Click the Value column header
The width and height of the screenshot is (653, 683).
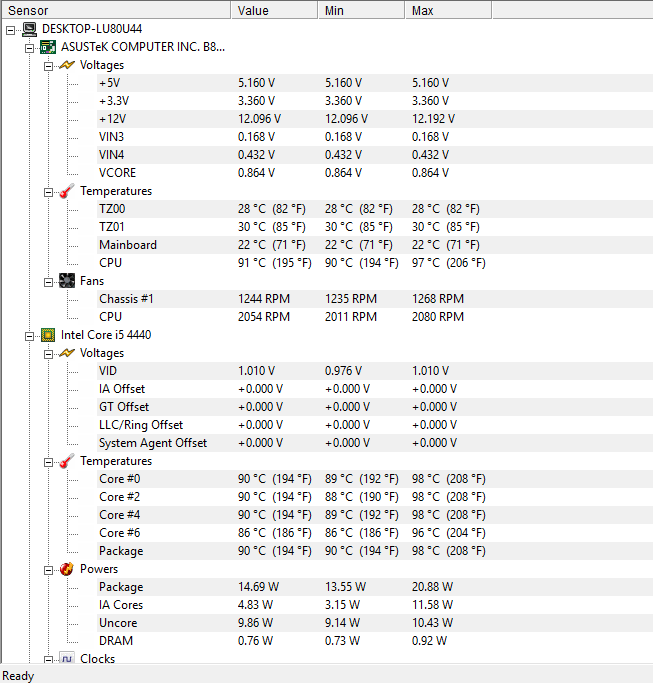274,10
